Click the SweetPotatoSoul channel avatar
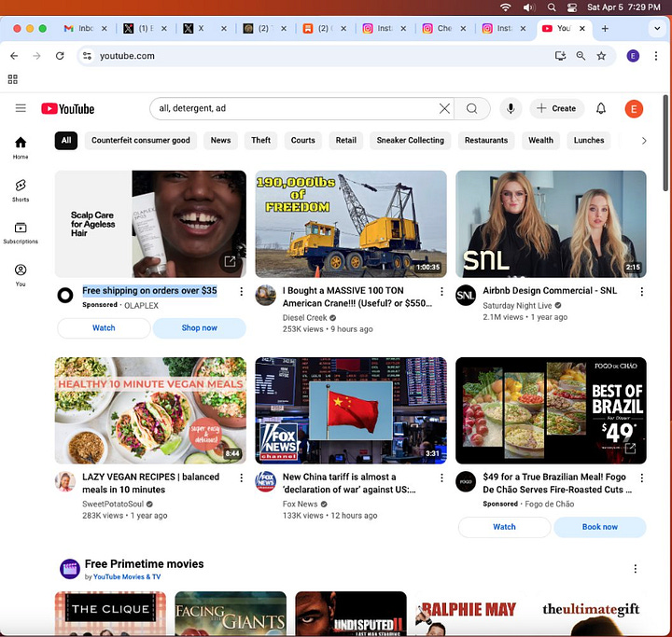The height and width of the screenshot is (637, 672). [65, 481]
